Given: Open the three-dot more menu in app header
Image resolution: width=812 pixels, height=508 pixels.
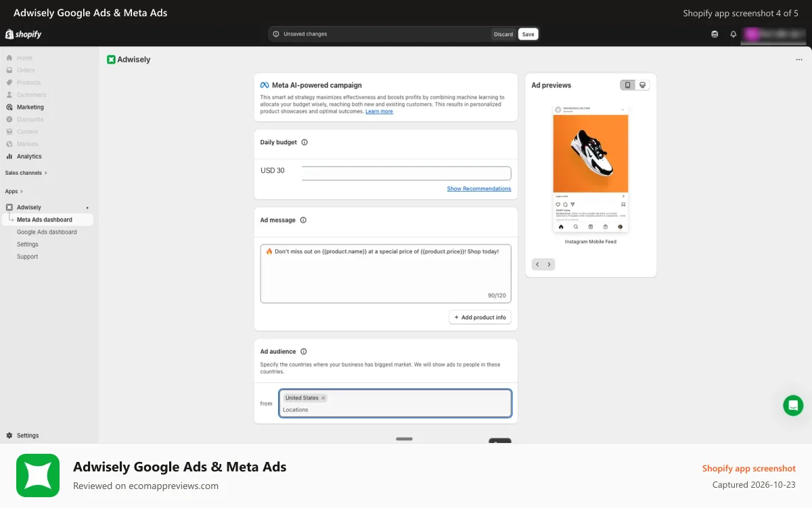Looking at the screenshot, I should pos(799,60).
